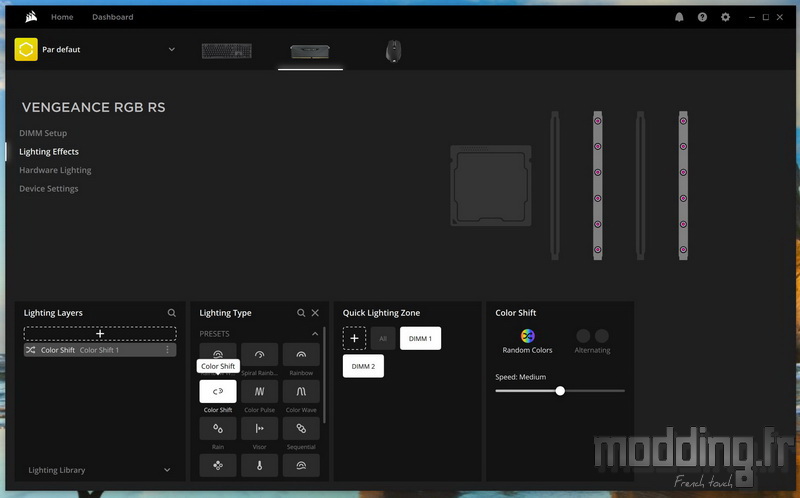
Task: Search within Lighting Type panel
Action: click(301, 313)
